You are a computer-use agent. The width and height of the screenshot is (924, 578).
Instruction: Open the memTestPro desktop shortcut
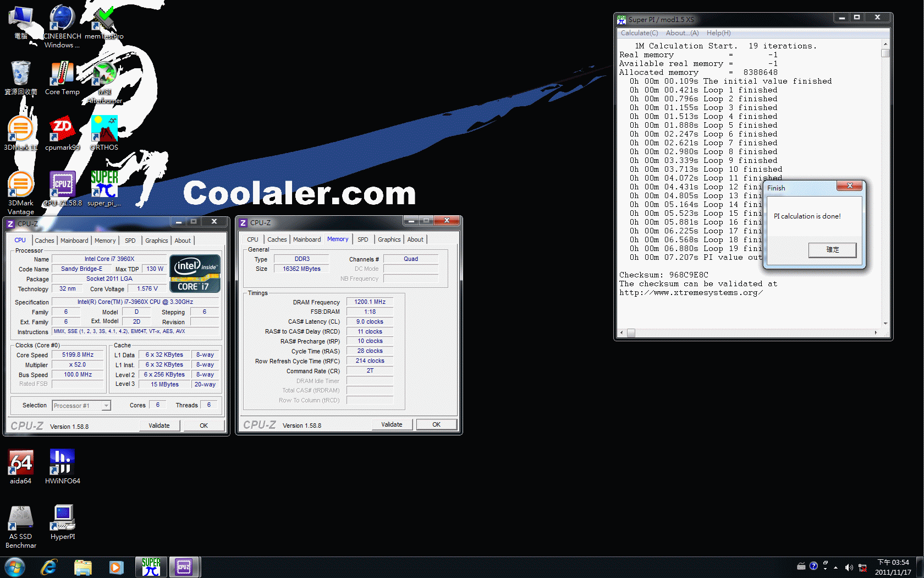(x=104, y=23)
